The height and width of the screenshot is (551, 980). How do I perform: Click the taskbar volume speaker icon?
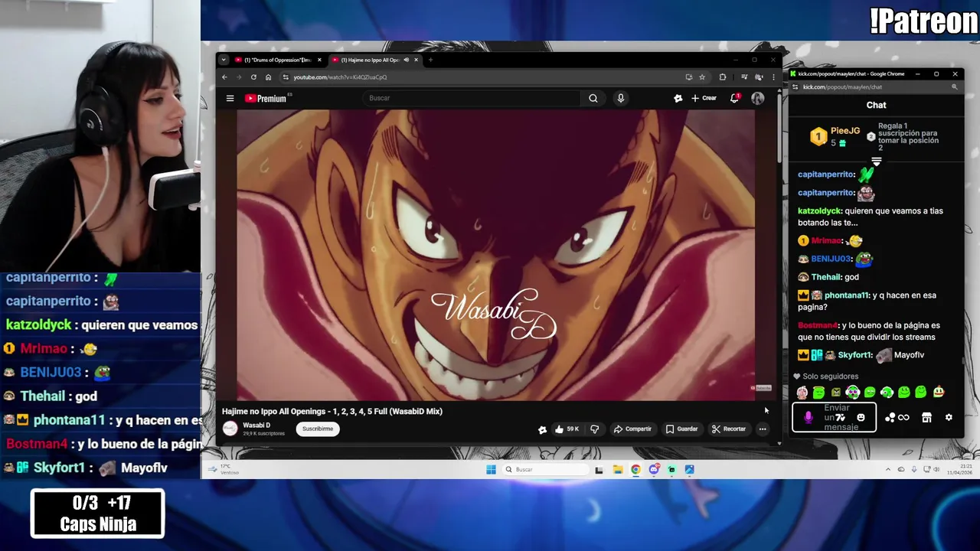click(936, 469)
